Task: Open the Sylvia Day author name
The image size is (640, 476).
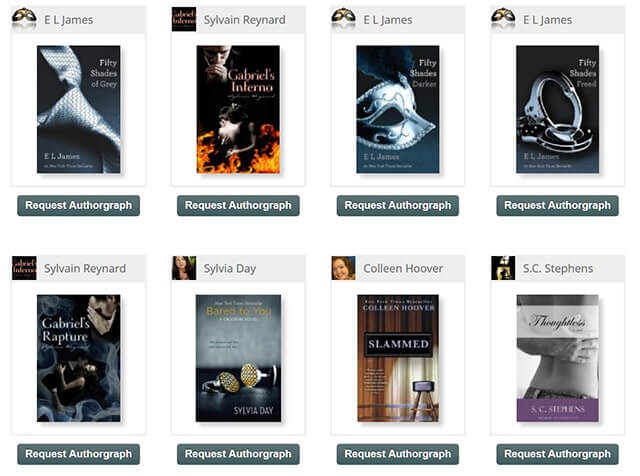Action: [x=230, y=268]
